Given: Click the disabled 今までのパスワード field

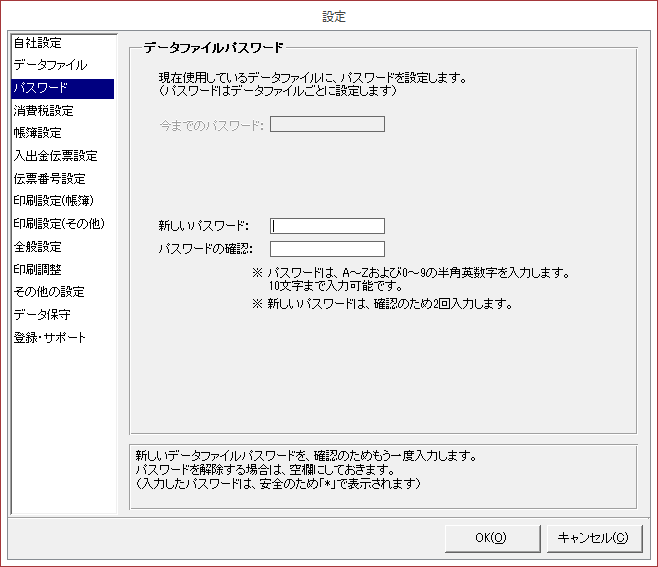Looking at the screenshot, I should (327, 124).
